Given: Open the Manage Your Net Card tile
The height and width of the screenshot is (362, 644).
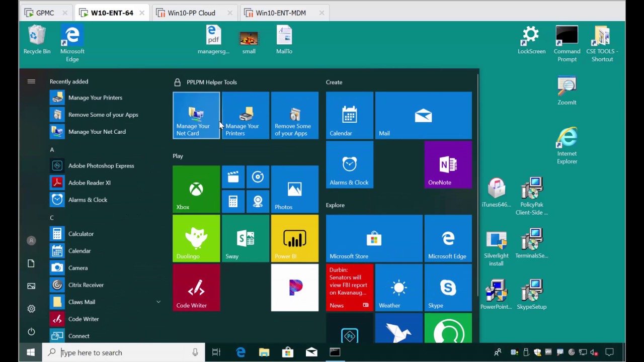Looking at the screenshot, I should [196, 115].
